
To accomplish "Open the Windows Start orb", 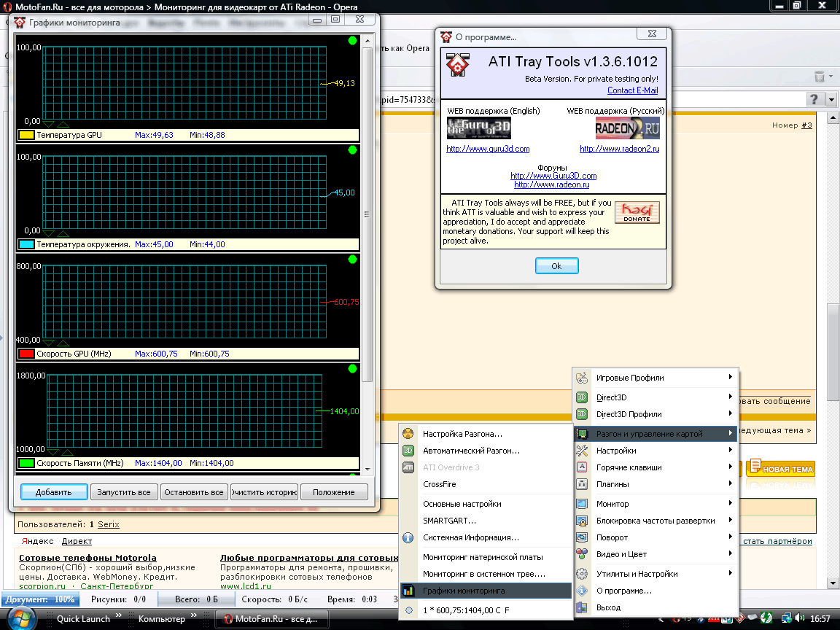I will [20, 618].
